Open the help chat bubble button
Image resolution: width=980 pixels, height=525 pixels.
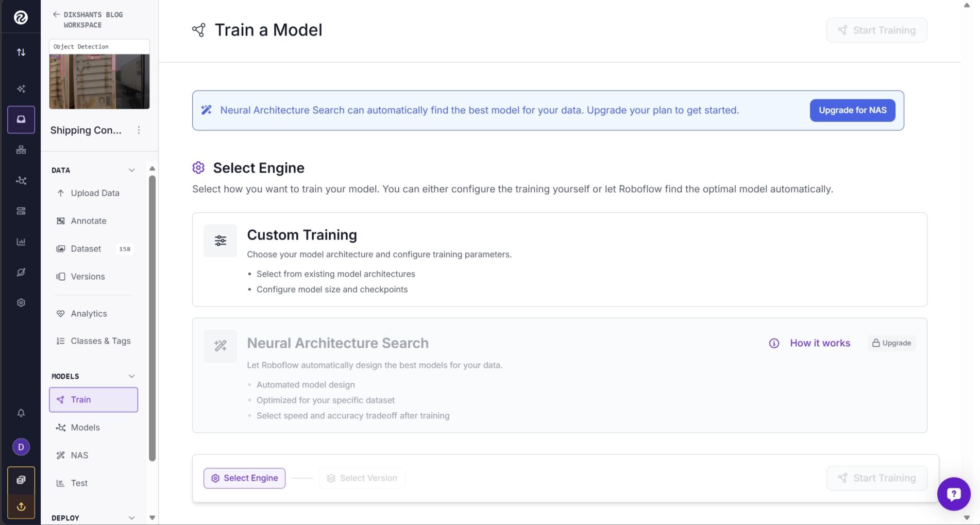coord(954,494)
